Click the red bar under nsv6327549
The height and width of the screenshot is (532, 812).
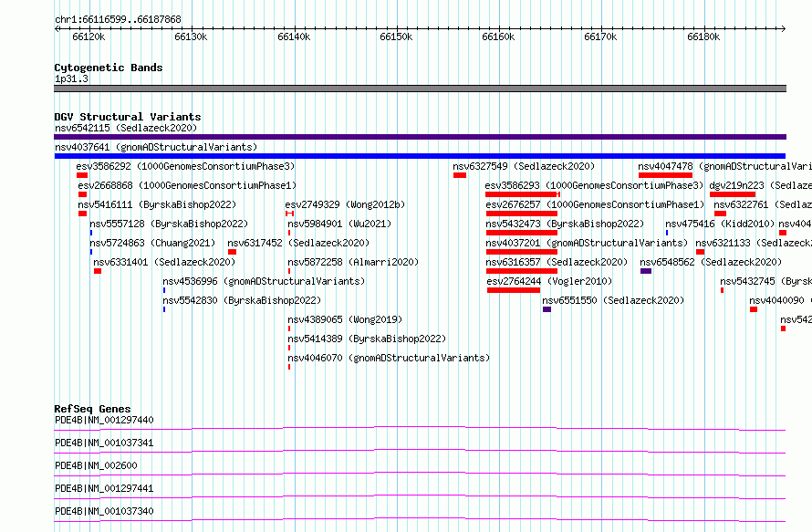(460, 175)
